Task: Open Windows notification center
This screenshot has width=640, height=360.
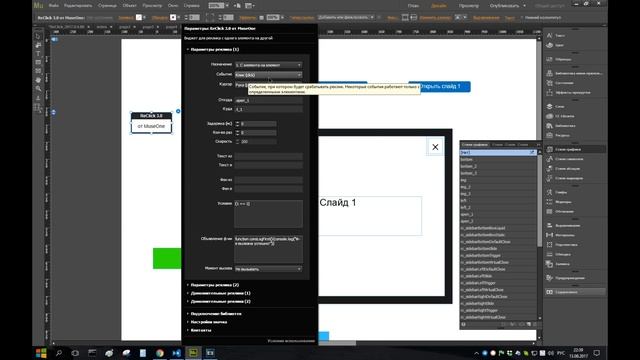Action: click(x=597, y=353)
